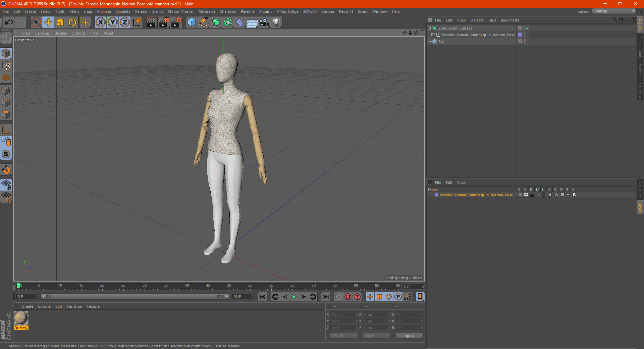
Task: Click the Undo arrow icon
Action: (9, 22)
